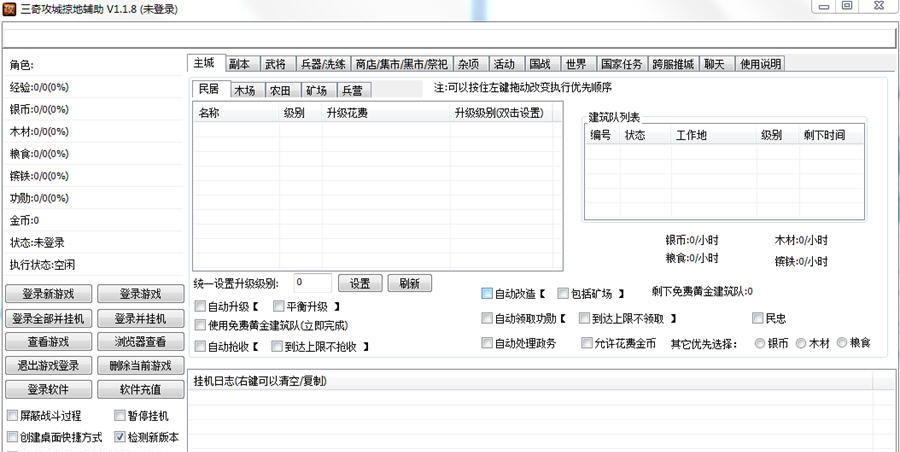This screenshot has height=452, width=900.
Task: Open the 活动 tab
Action: [506, 64]
